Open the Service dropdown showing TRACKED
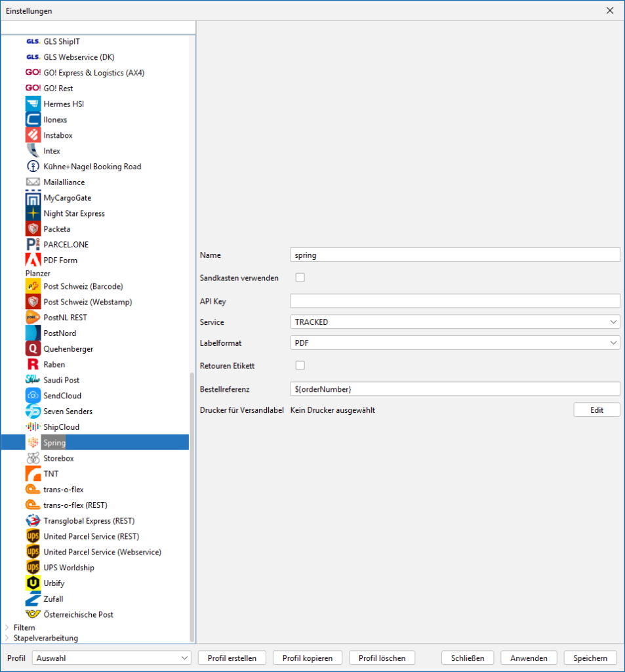This screenshot has height=672, width=625. pyautogui.click(x=454, y=322)
